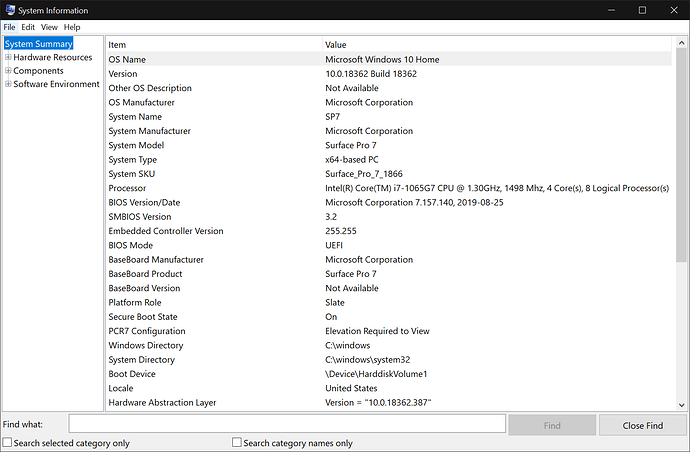Click the BIOS Mode item

click(x=131, y=245)
